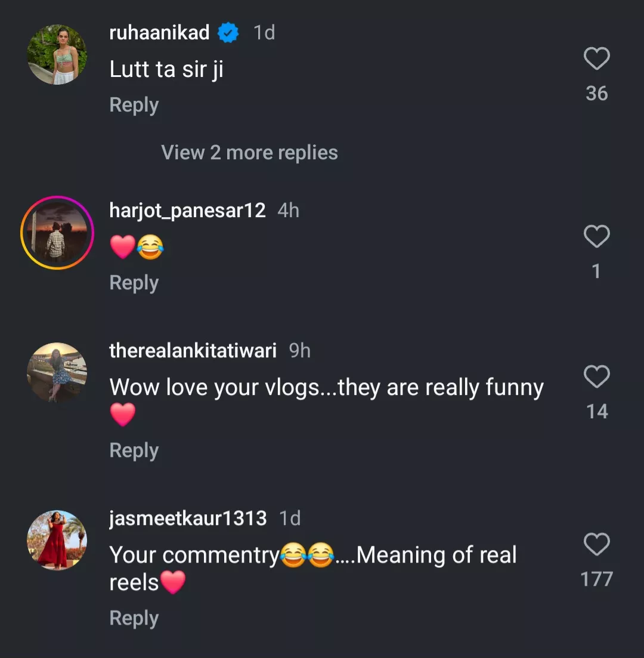This screenshot has height=658, width=644.
Task: Click ruhaanikad's blue verified badge
Action: point(228,33)
